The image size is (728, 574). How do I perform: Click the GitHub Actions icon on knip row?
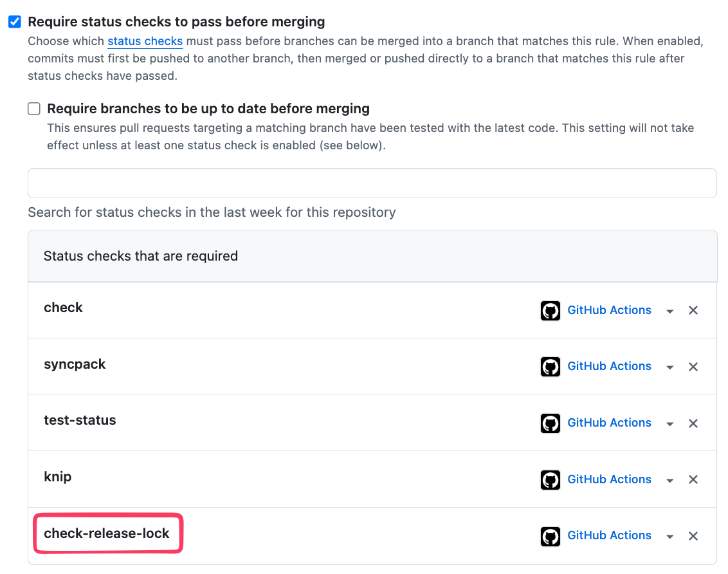pyautogui.click(x=551, y=479)
